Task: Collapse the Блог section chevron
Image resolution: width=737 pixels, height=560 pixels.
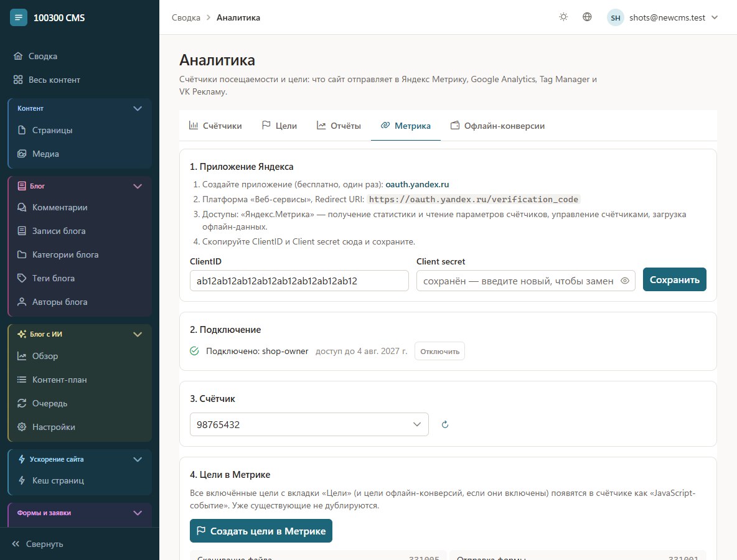Action: pos(137,186)
